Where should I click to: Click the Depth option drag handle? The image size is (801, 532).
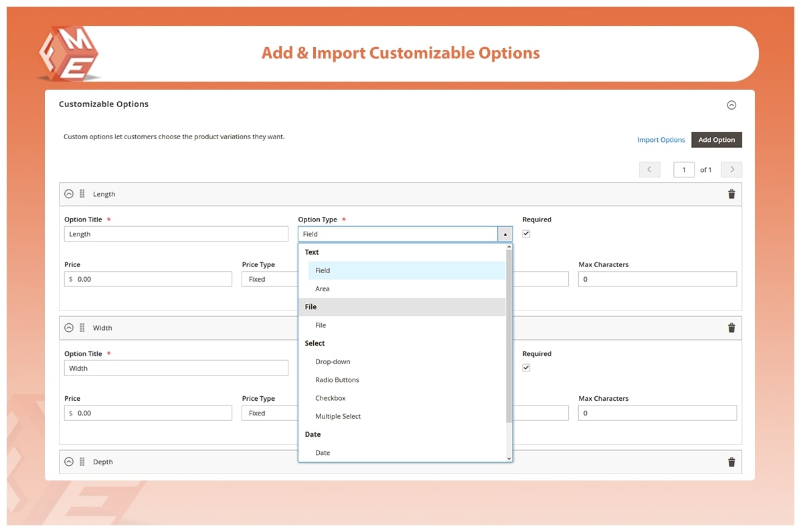pyautogui.click(x=82, y=462)
